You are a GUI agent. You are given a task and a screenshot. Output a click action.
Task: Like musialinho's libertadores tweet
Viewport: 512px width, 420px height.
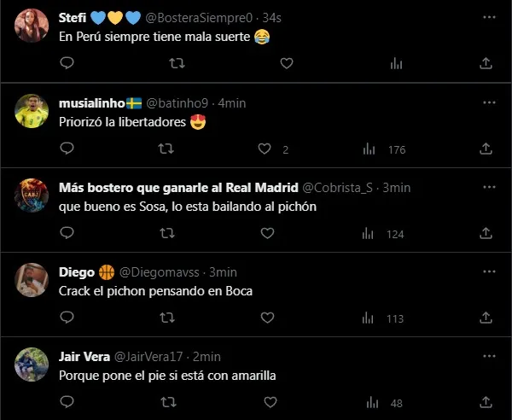265,149
